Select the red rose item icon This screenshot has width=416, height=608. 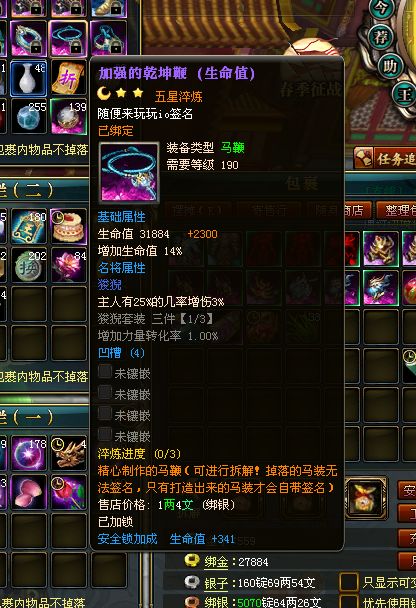pyautogui.click(x=68, y=492)
